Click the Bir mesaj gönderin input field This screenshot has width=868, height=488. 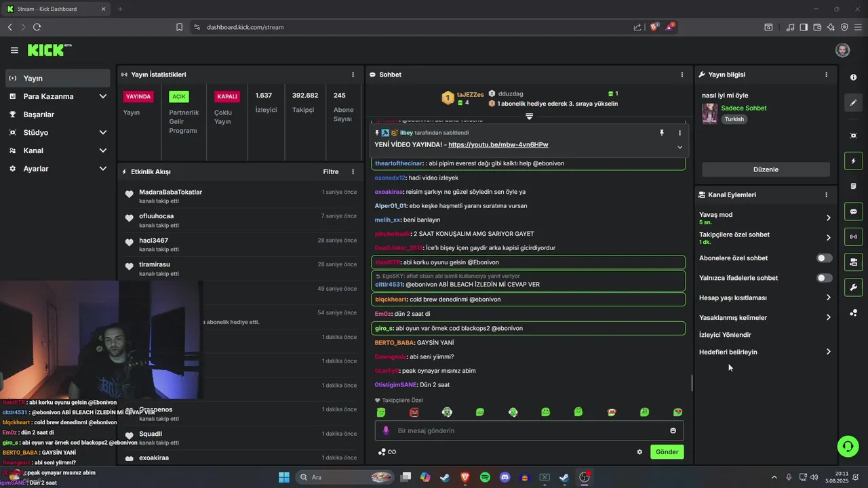(x=529, y=430)
